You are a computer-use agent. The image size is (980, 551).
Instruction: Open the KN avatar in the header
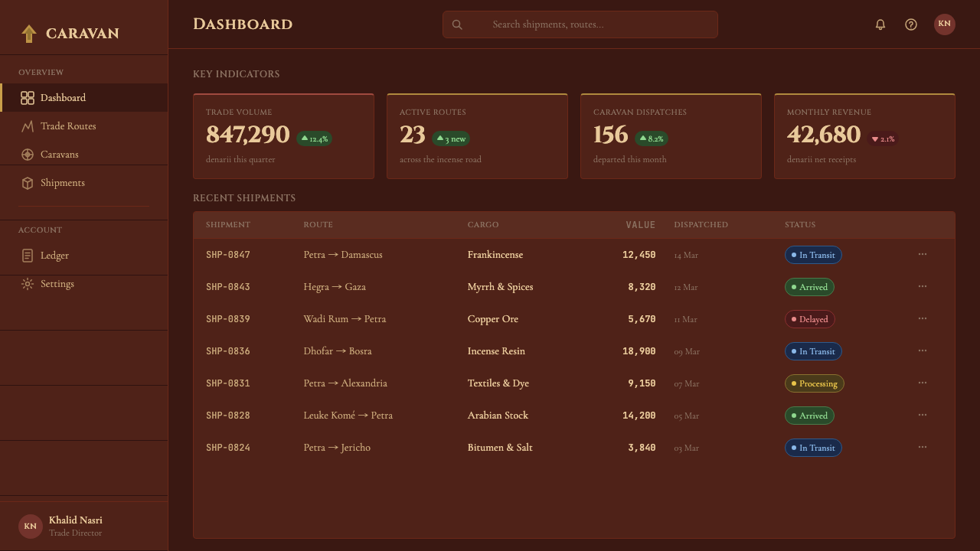coord(945,24)
